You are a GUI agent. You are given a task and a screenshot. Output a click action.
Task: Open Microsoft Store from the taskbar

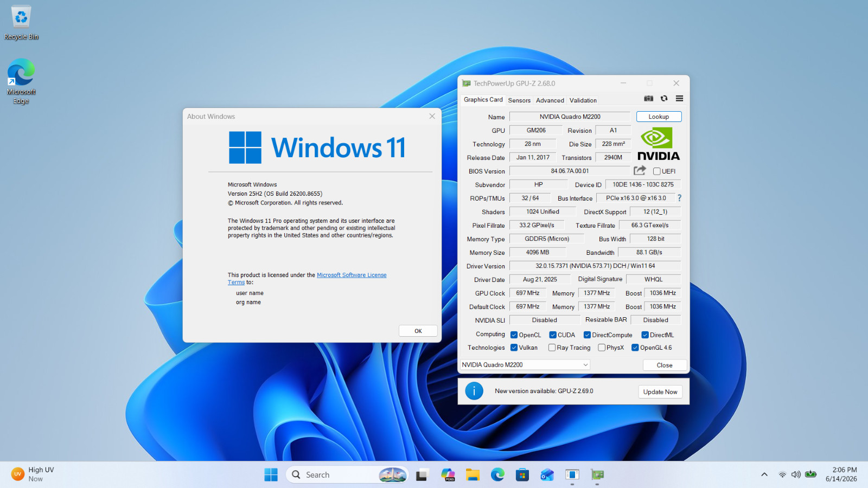522,475
